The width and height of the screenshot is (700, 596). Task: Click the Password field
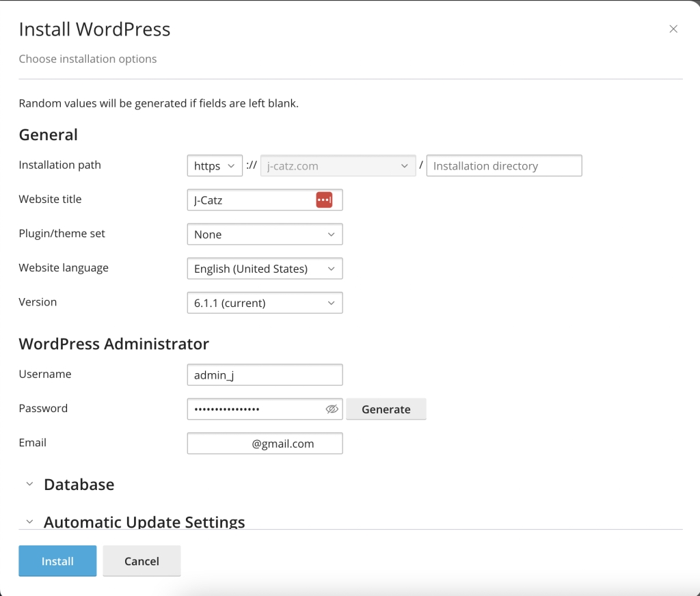click(253, 409)
